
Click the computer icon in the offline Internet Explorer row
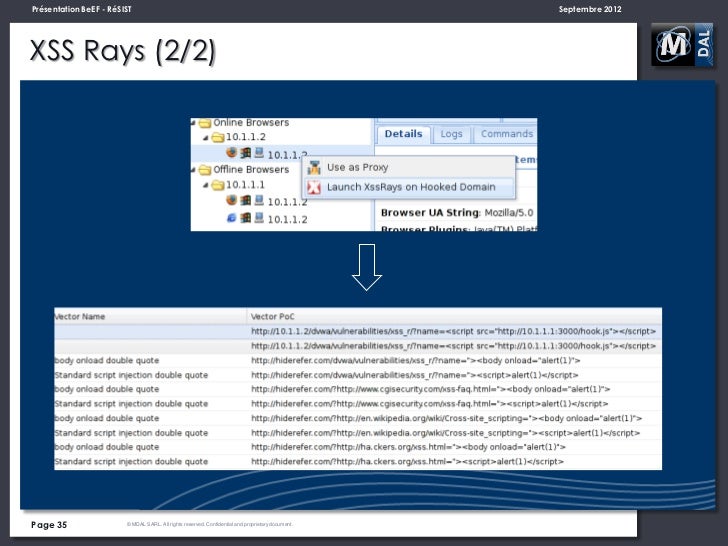259,217
